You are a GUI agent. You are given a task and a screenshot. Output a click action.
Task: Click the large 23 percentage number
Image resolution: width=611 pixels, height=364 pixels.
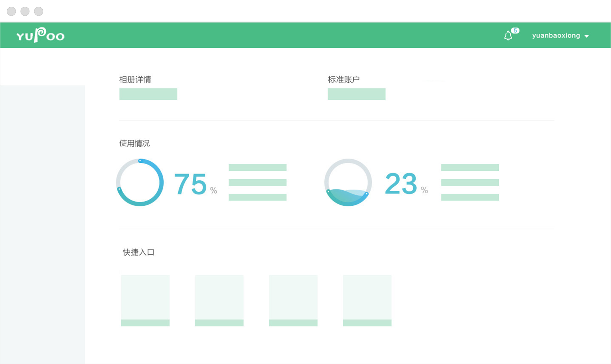401,184
